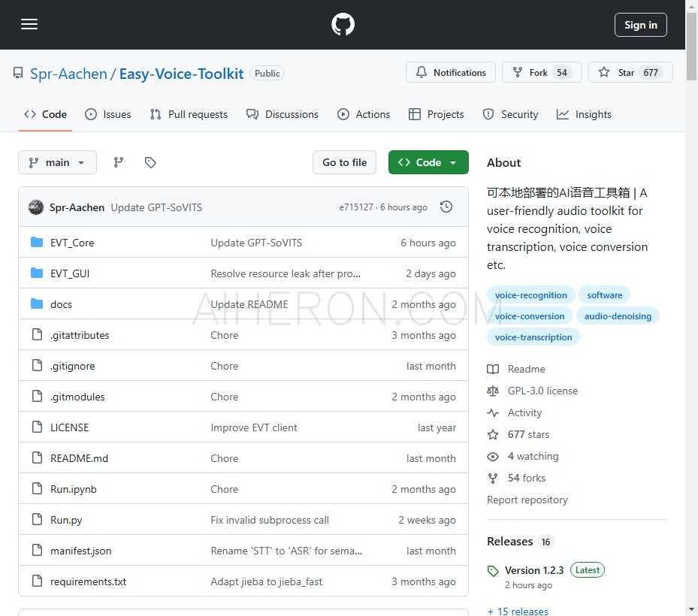Viewport: 698px width, 616px height.
Task: Select the audio-denoising topic tag
Action: pos(618,316)
